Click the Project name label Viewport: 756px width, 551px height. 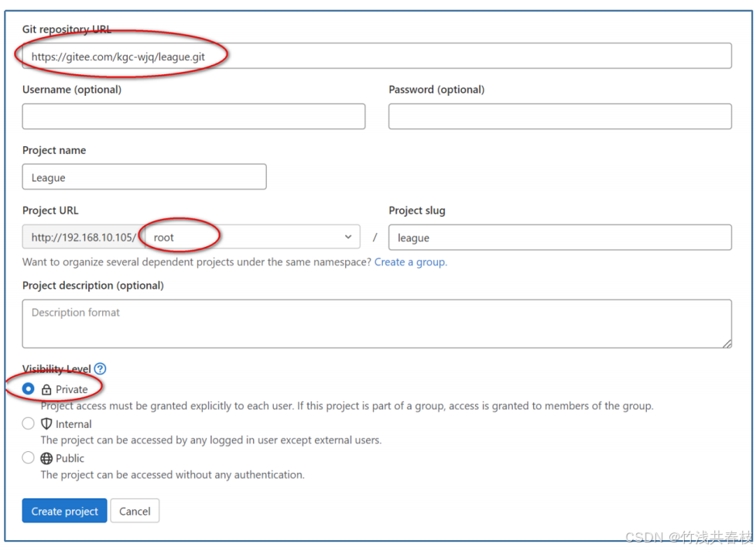[x=54, y=150]
